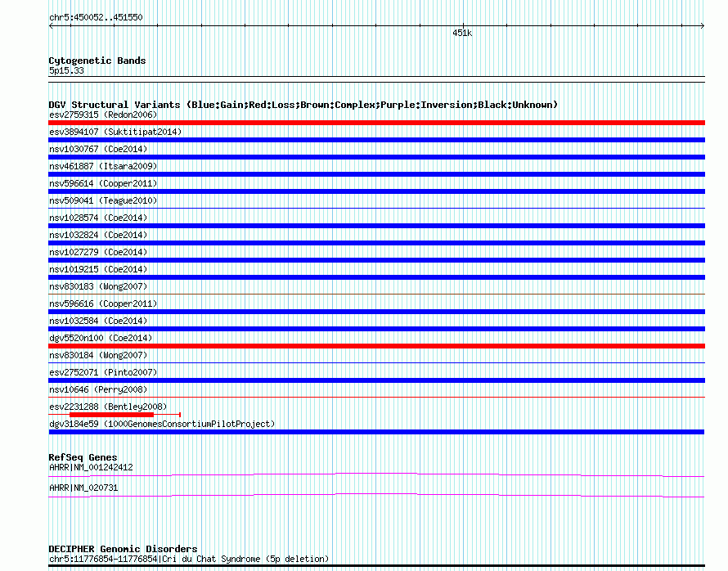
Task: Open esv2231288 (Bentley2008) variant
Action: tap(108, 407)
